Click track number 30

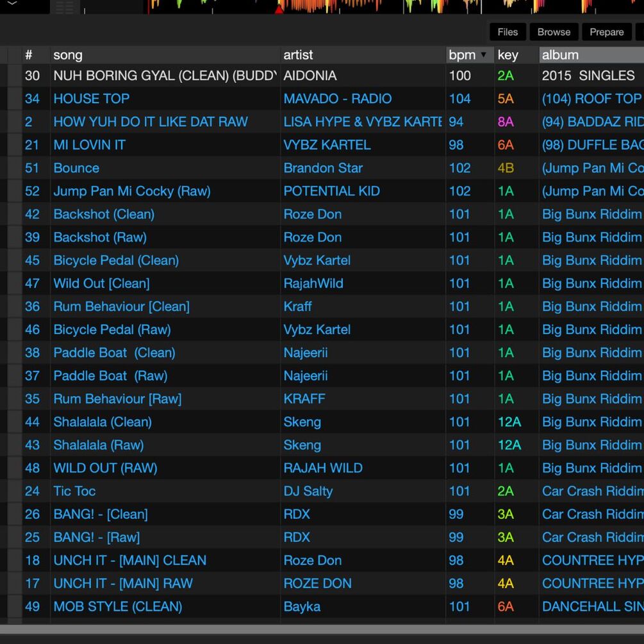coord(32,76)
